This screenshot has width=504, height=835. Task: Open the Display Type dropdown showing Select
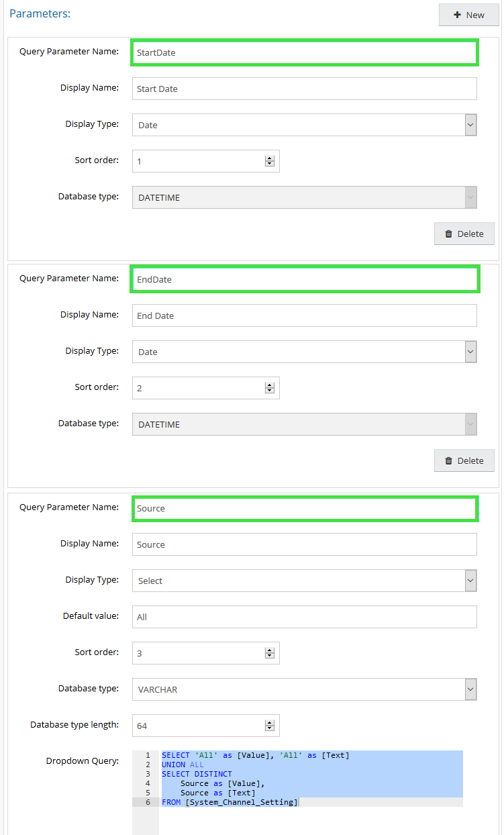click(x=304, y=581)
